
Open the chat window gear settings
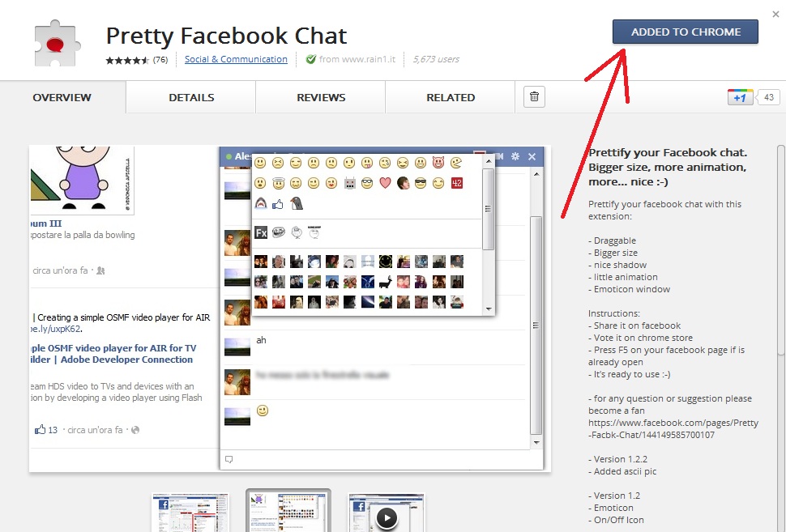515,156
